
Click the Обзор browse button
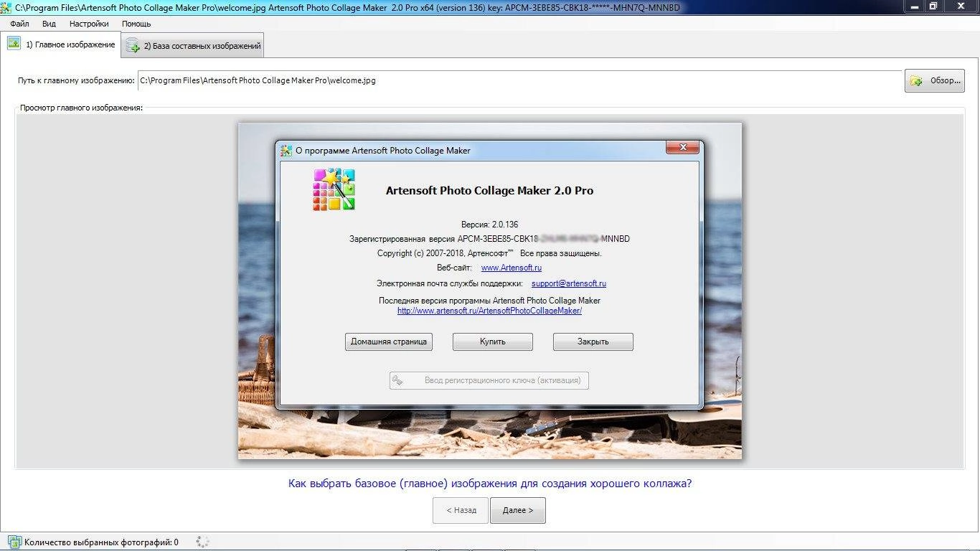934,81
